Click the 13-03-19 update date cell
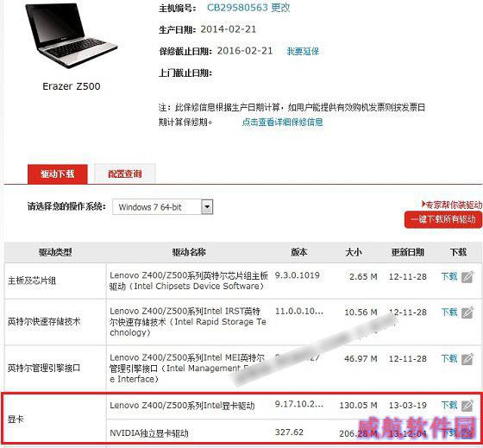The height and width of the screenshot is (448, 483). coord(407,405)
